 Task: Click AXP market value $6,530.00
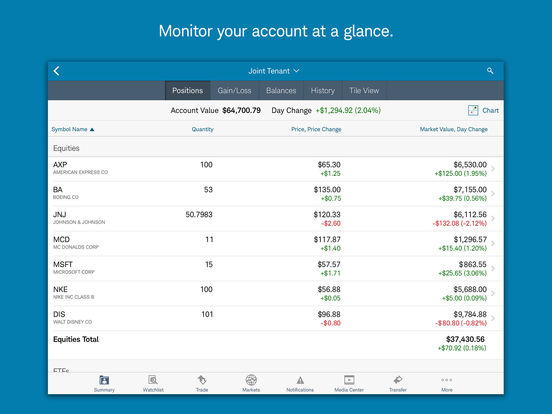pos(470,164)
